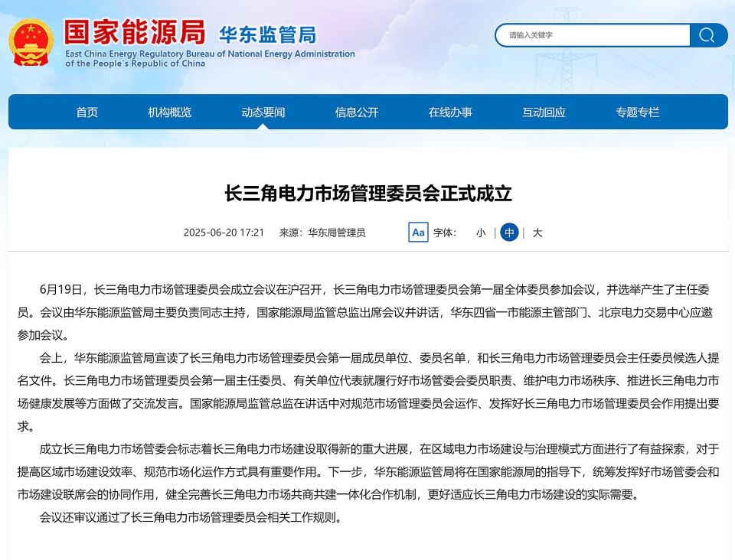Viewport: 735px width, 560px height.
Task: Click the 国家能源局 site title
Action: [x=135, y=32]
